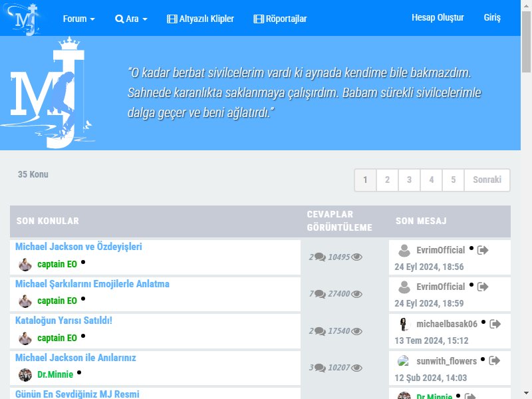Viewport: 532px width, 399px height.
Task: Click the replies bubble icon for 10207 row
Action: 320,368
